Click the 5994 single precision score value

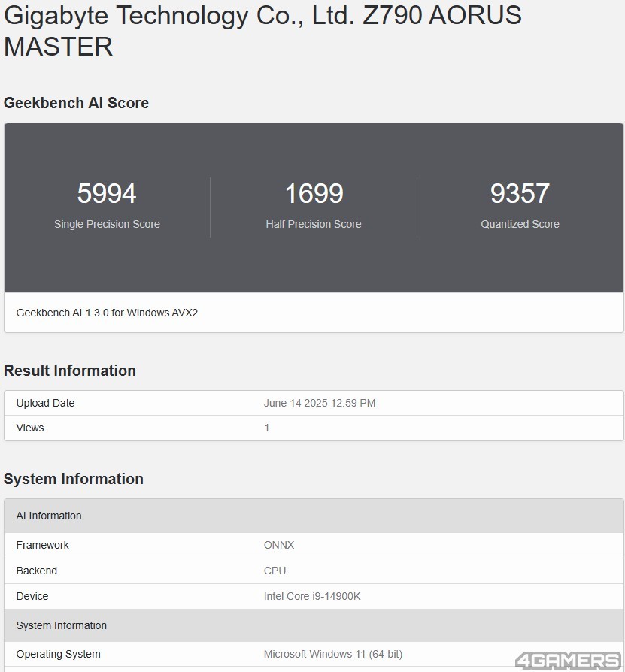(x=107, y=194)
